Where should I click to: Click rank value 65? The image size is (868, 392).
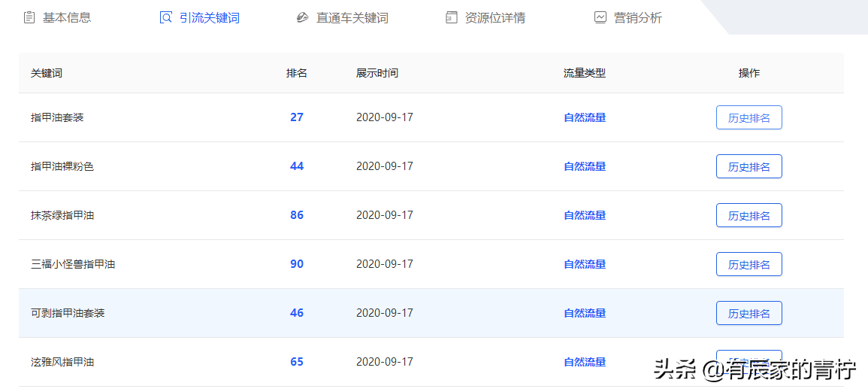coord(297,362)
